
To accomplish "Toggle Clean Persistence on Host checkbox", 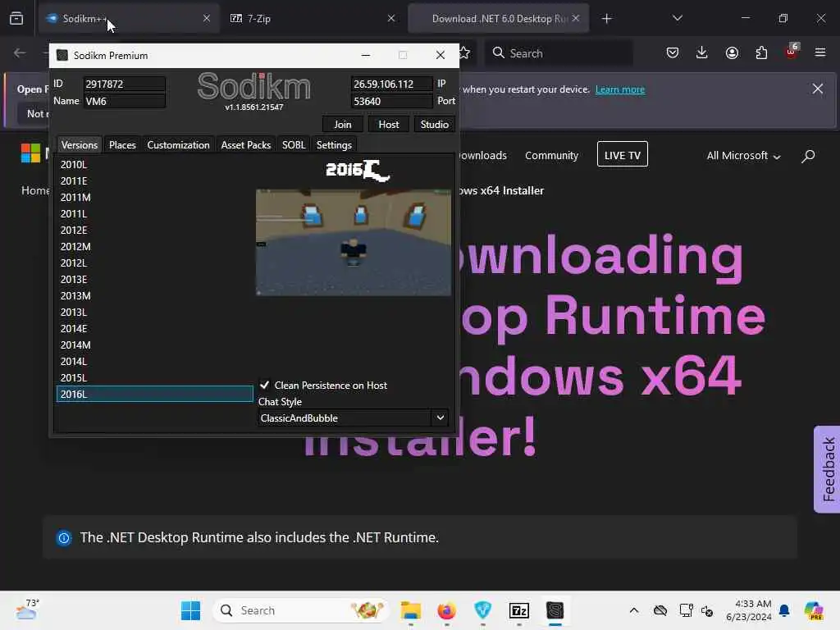I will pos(264,385).
